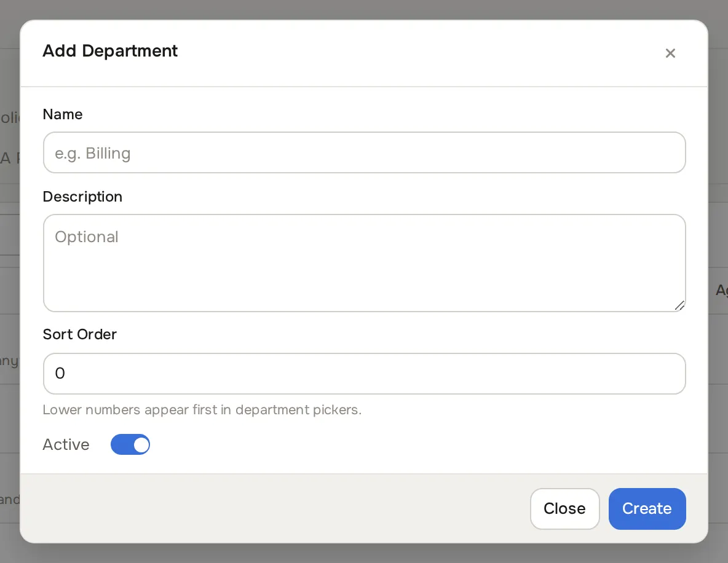Close the Add Department dialog with X icon

670,53
